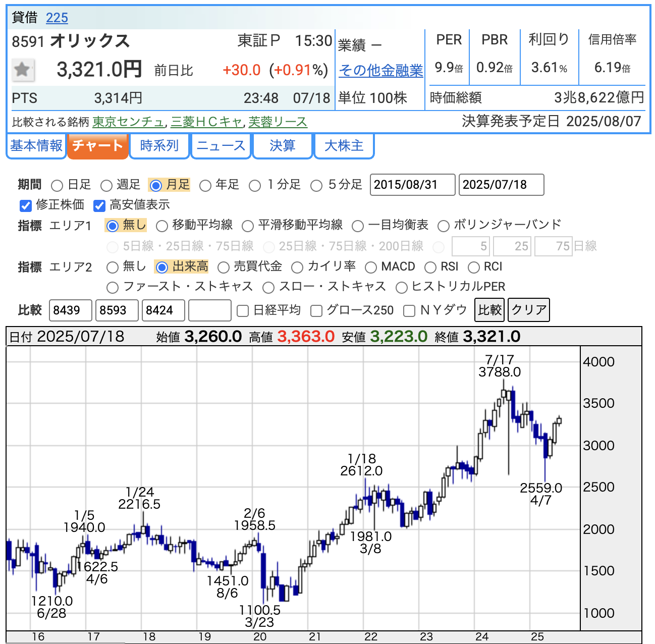Click the クリア button
This screenshot has width=655, height=644.
[x=529, y=310]
